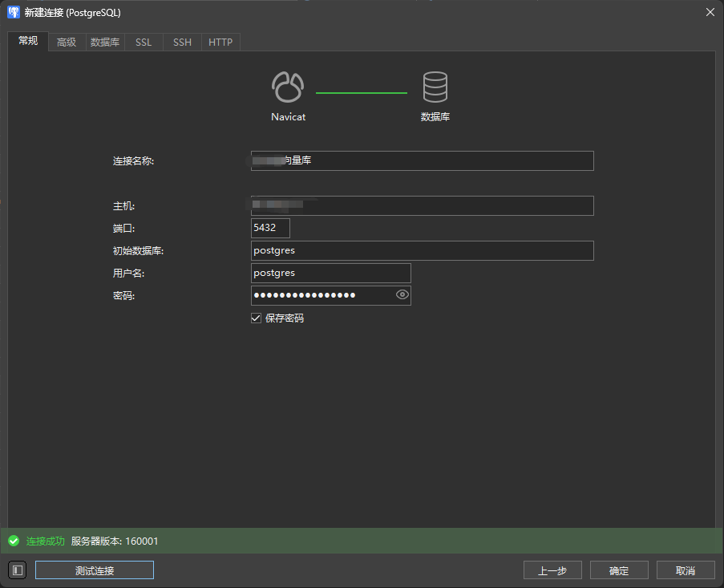This screenshot has width=724, height=588.
Task: Go to the SSH tab
Action: 182,43
